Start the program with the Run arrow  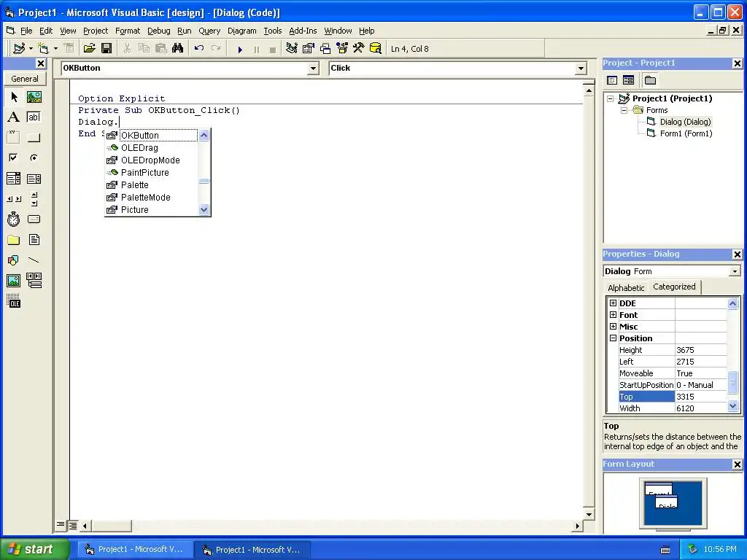point(239,49)
